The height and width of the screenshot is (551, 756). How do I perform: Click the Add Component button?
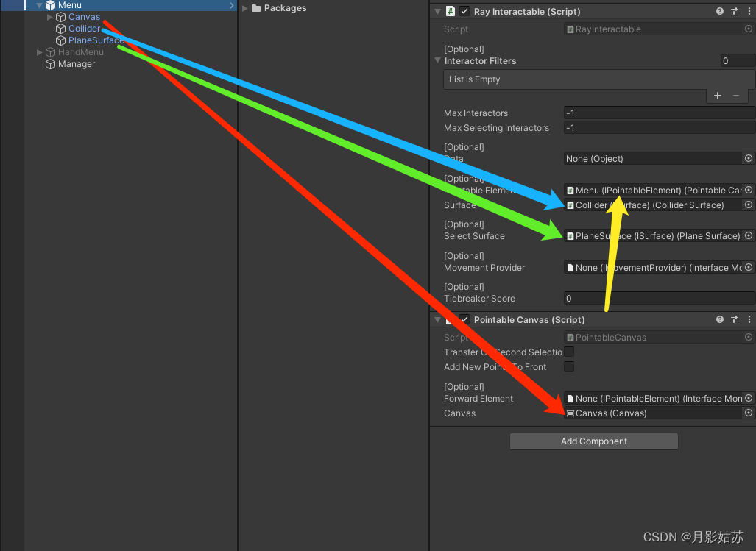pos(594,441)
